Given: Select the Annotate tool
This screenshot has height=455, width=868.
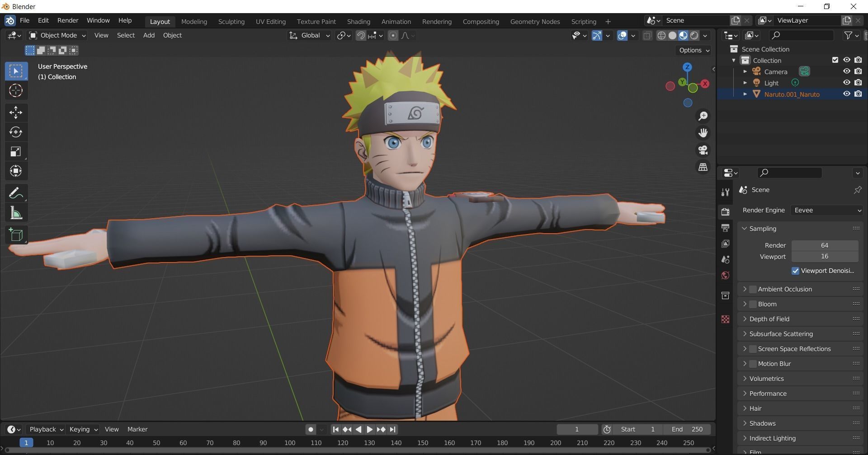Looking at the screenshot, I should pos(16,193).
